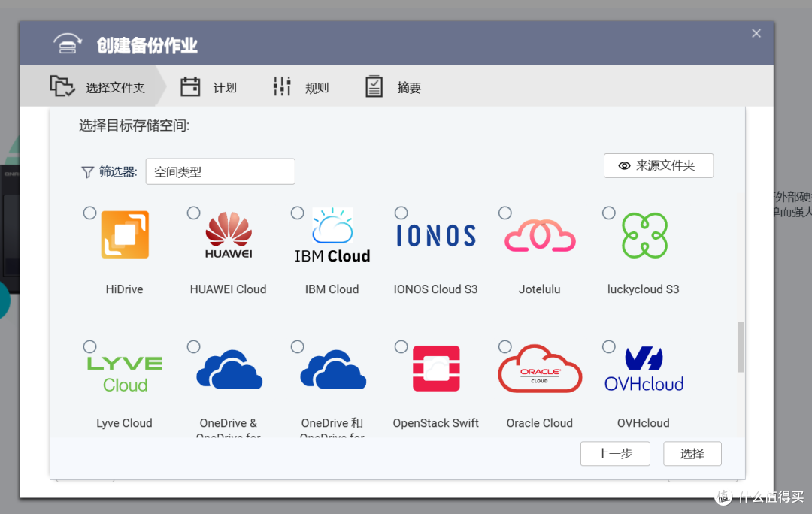The width and height of the screenshot is (812, 514).
Task: Click the 筛选器 label text
Action: (x=118, y=172)
